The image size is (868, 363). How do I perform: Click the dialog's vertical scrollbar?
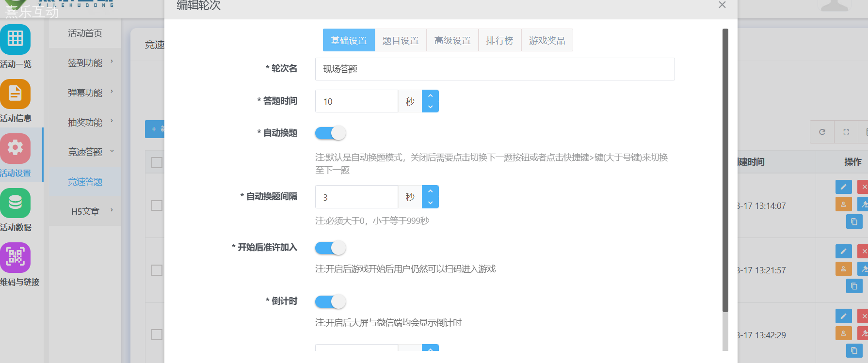(725, 170)
